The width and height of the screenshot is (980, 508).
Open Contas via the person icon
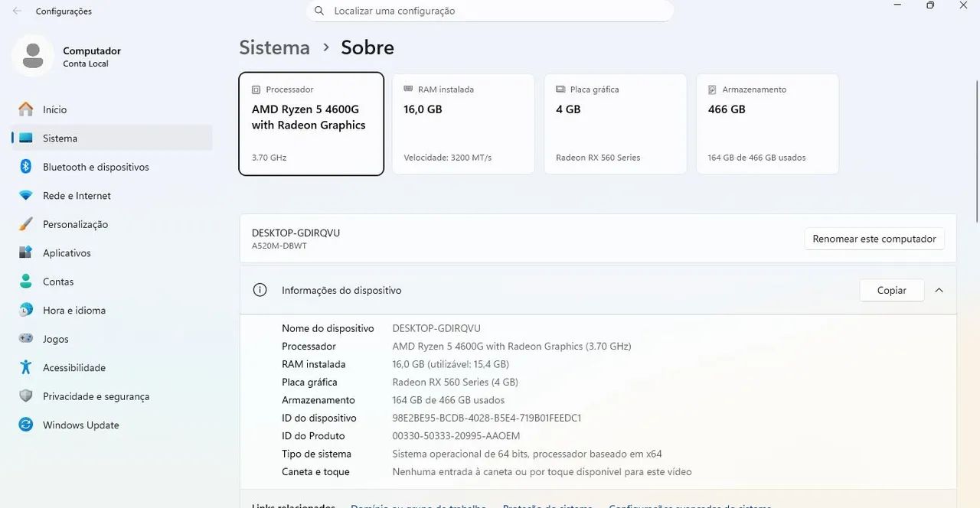click(x=26, y=282)
